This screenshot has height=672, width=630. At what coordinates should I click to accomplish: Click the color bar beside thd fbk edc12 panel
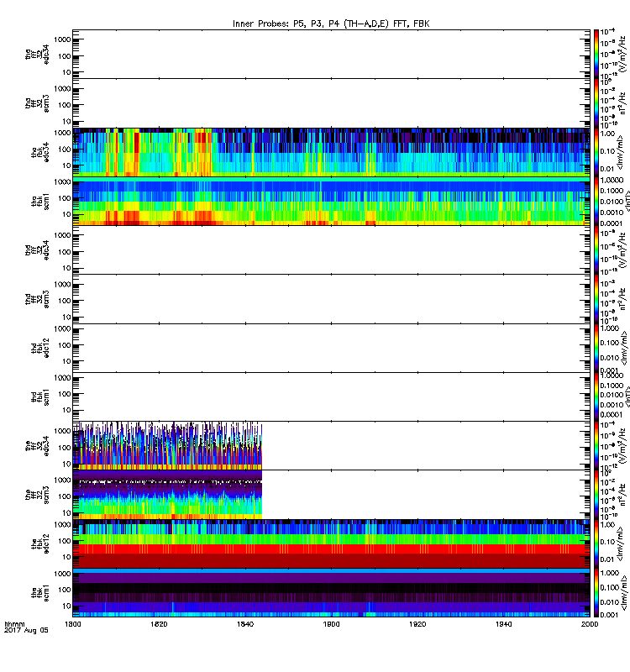point(596,348)
